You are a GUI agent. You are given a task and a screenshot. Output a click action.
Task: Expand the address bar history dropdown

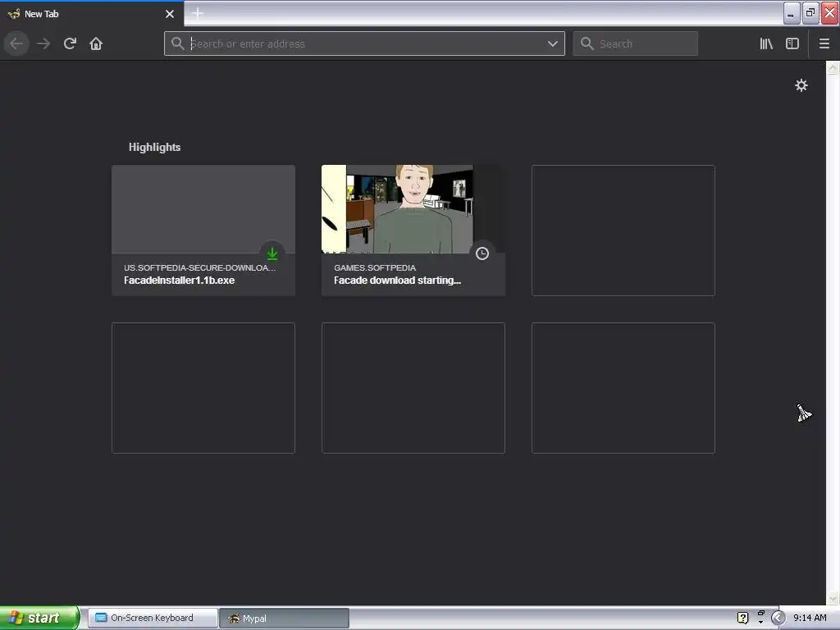tap(552, 44)
